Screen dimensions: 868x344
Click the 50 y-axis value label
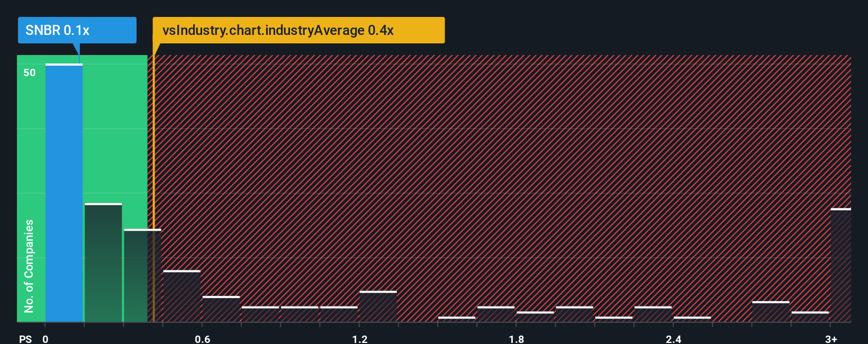click(x=30, y=73)
